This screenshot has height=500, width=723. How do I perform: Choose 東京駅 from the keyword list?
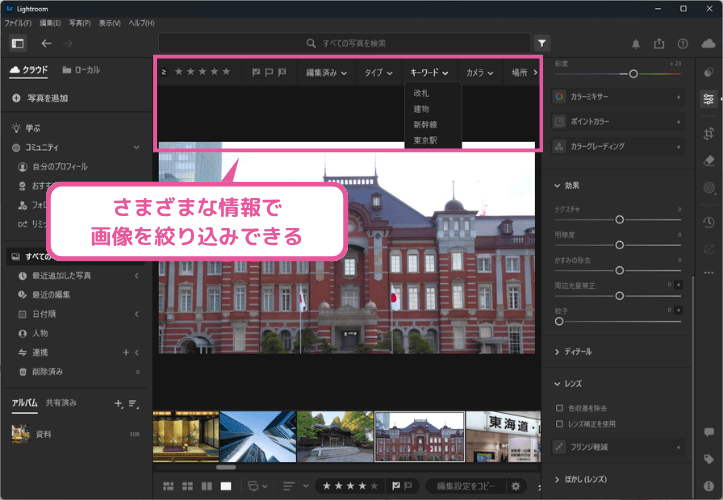(x=425, y=141)
